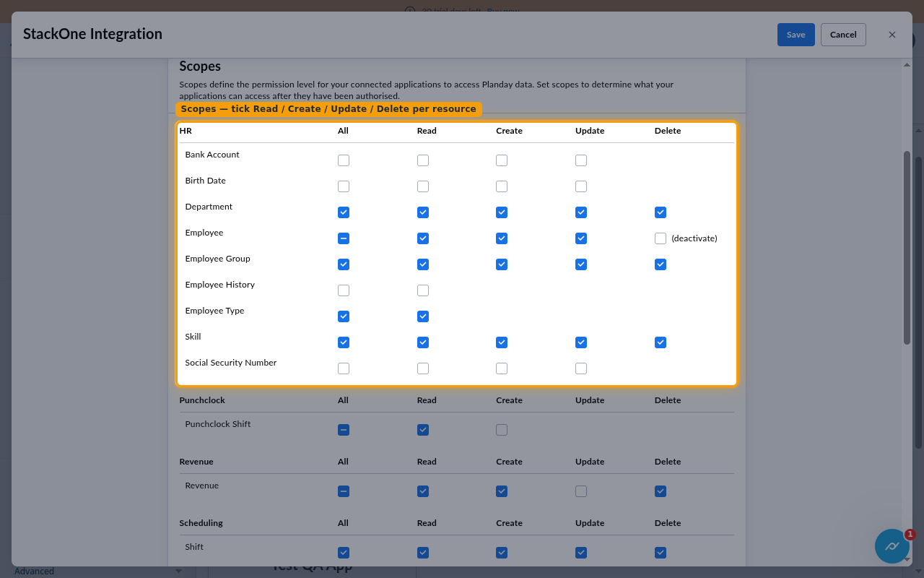924x578 pixels.
Task: Select Social Security Number Create checkbox
Action: click(x=502, y=368)
